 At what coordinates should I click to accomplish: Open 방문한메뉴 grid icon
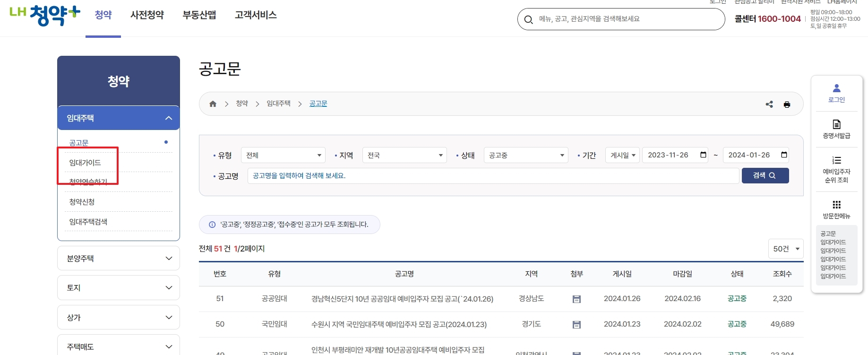tap(836, 205)
